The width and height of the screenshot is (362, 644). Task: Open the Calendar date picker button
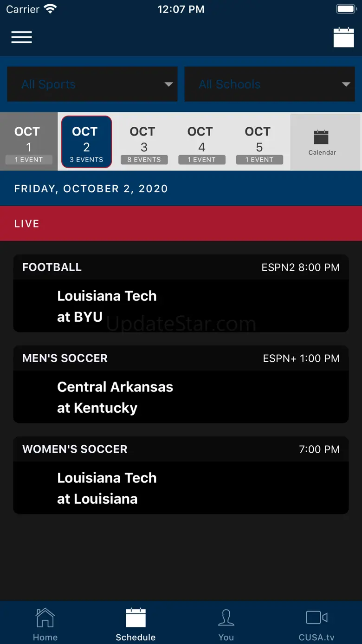322,142
